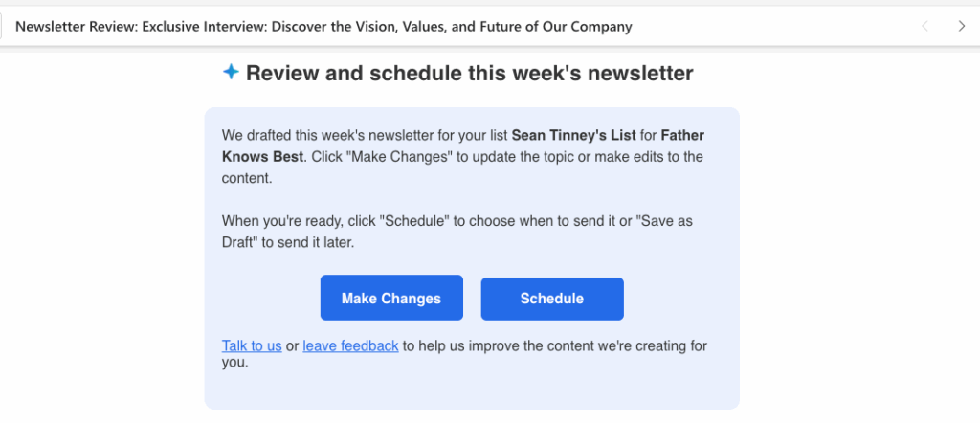This screenshot has height=423, width=980.
Task: Follow the "leave feedback" link
Action: pos(350,346)
